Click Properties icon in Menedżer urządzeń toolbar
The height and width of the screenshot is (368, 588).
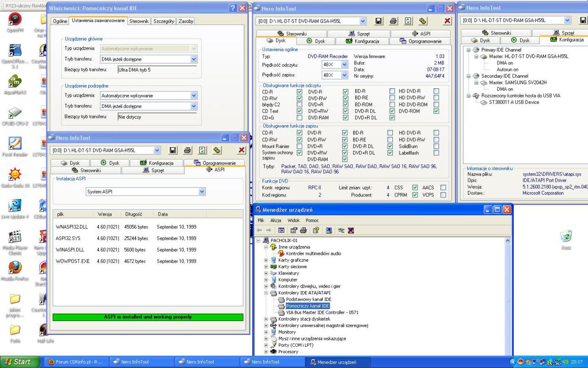point(294,230)
